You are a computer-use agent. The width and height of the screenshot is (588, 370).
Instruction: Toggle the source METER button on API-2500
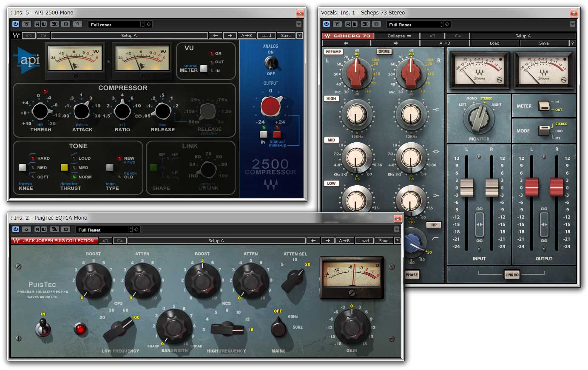pos(204,68)
